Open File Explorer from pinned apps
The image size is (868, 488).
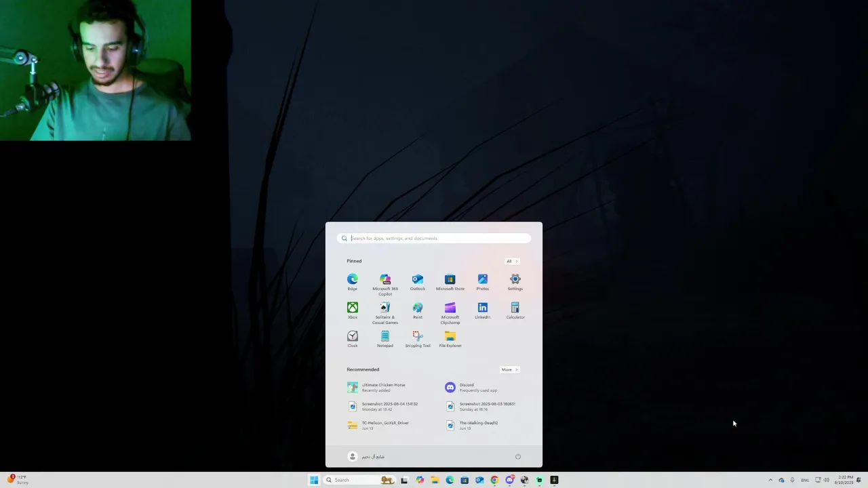pyautogui.click(x=450, y=340)
